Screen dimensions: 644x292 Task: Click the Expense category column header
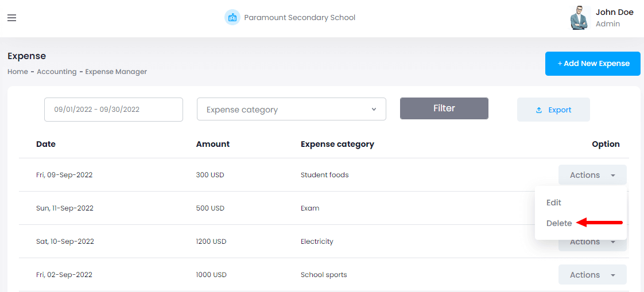tap(337, 144)
